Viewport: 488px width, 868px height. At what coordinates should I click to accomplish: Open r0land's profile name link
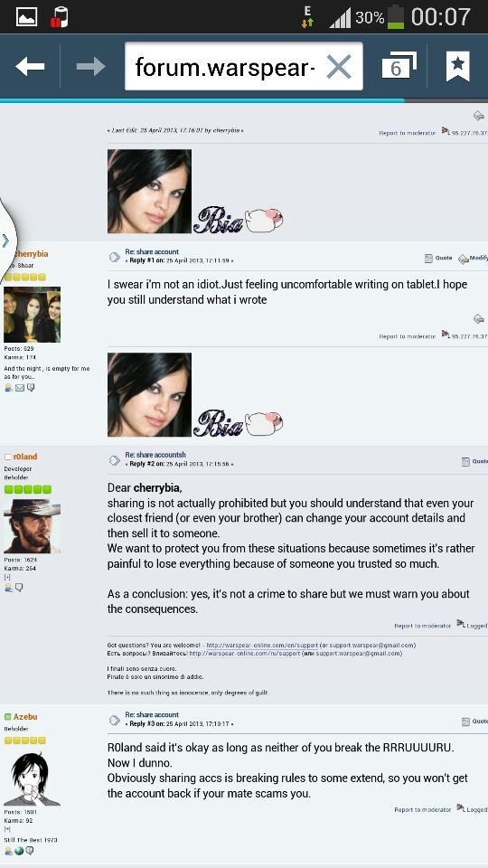click(25, 457)
